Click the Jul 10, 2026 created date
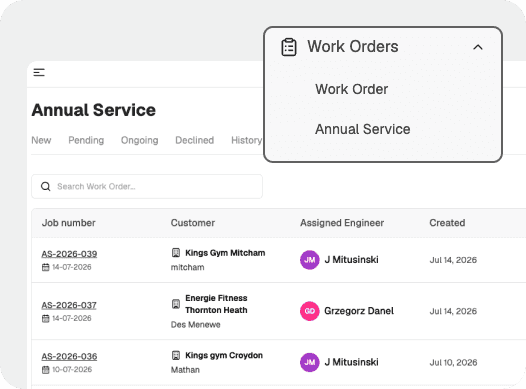 pos(453,363)
